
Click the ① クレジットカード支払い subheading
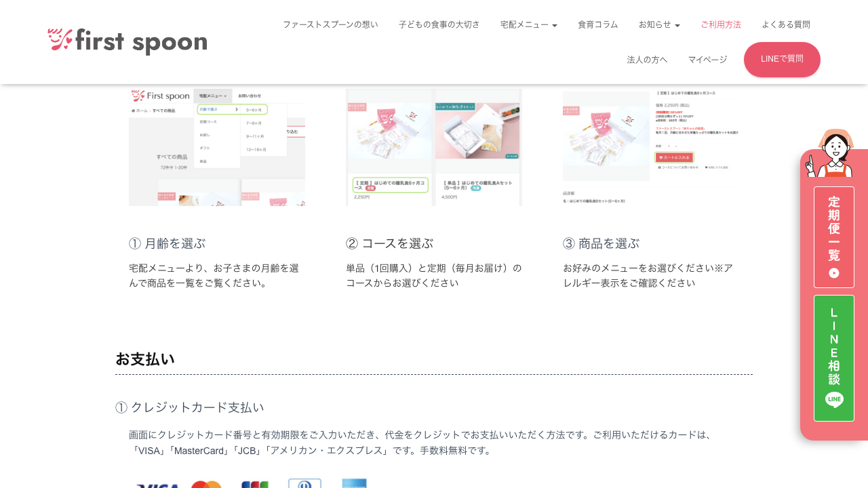pos(189,407)
